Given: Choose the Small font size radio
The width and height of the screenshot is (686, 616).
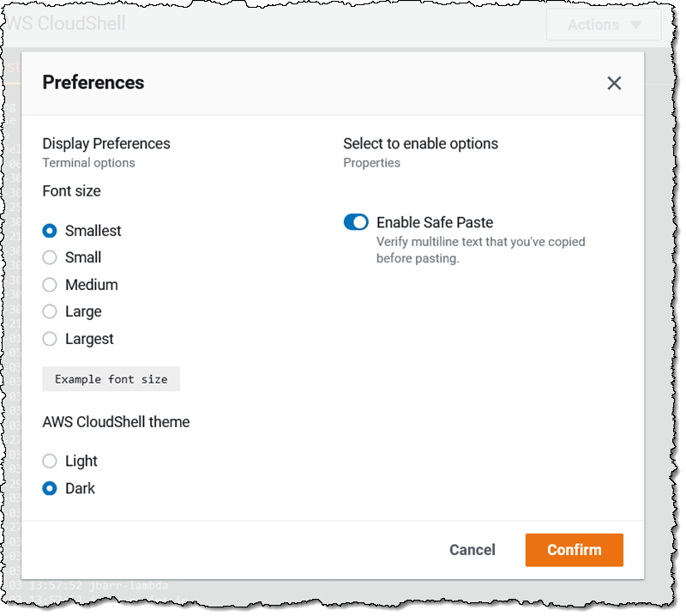Looking at the screenshot, I should click(50, 257).
